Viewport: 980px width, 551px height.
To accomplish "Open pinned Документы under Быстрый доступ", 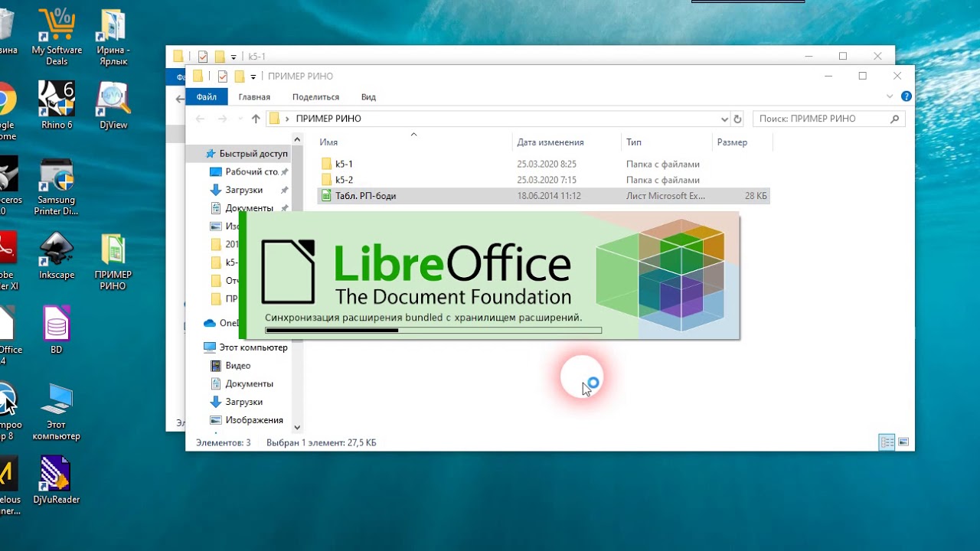I will pyautogui.click(x=242, y=208).
